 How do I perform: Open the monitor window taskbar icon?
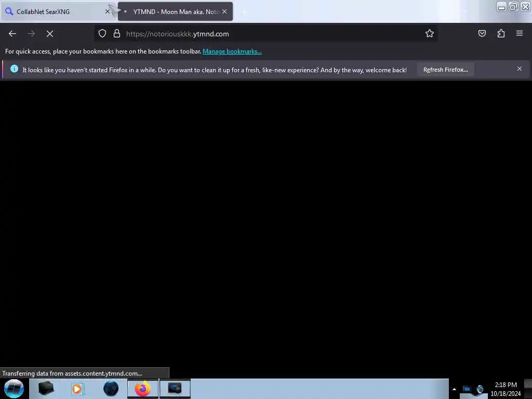[x=175, y=389]
